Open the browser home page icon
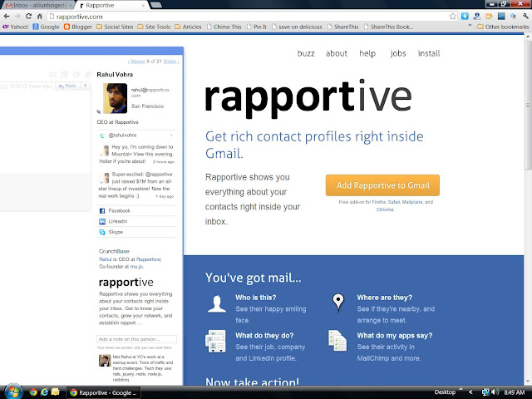The image size is (532, 399). pyautogui.click(x=40, y=17)
